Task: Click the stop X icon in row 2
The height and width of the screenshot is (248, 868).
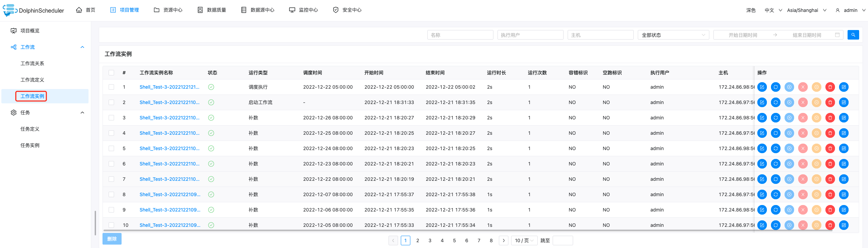Action: 803,102
